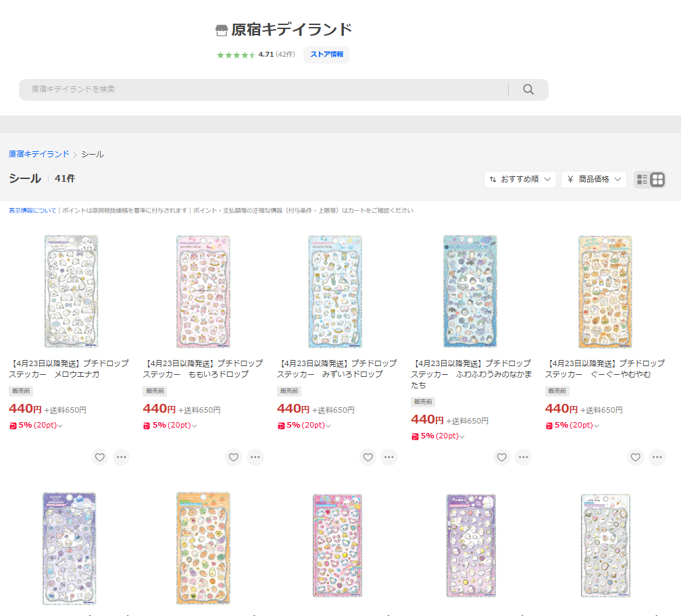681x616 pixels.
Task: Open the みずいろドロップ sticker product title
Action: pyautogui.click(x=336, y=368)
